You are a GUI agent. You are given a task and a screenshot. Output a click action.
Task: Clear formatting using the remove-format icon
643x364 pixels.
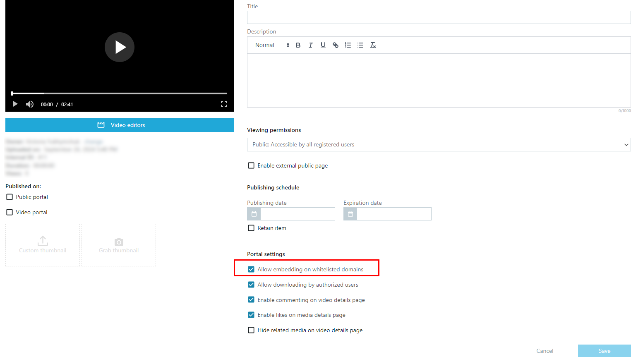click(372, 45)
